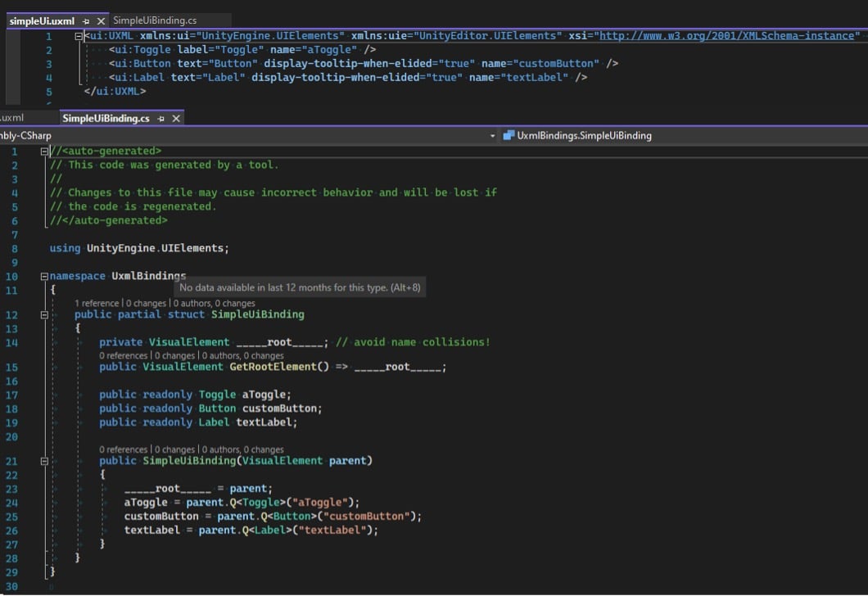
Task: Open '0 authors, 0 changes' above GetRootElement
Action: point(243,356)
